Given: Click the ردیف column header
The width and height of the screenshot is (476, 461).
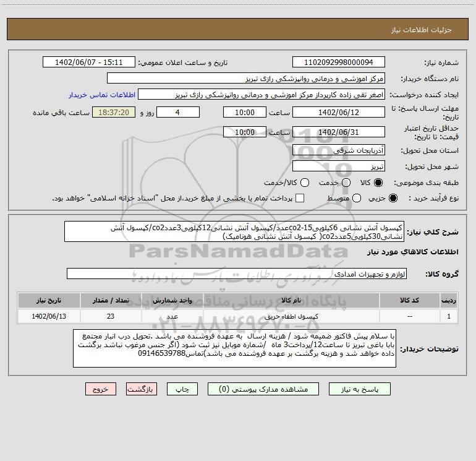Looking at the screenshot, I should tap(449, 301).
